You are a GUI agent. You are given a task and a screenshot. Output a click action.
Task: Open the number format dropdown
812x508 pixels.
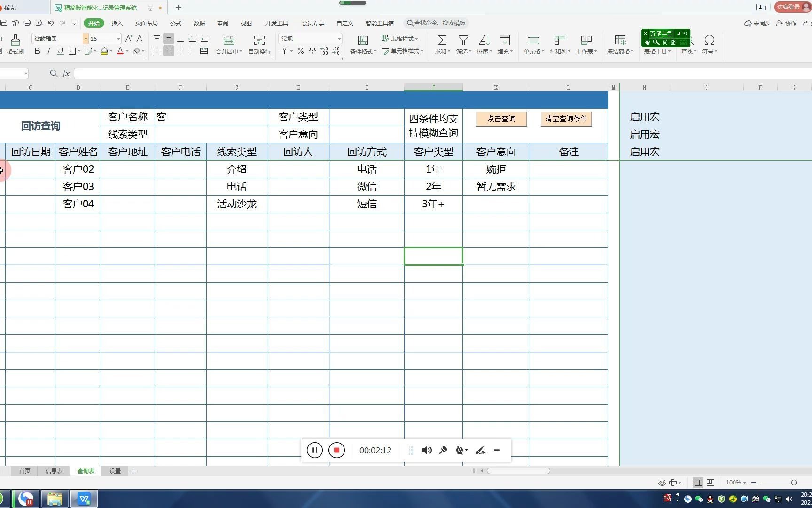pos(339,39)
